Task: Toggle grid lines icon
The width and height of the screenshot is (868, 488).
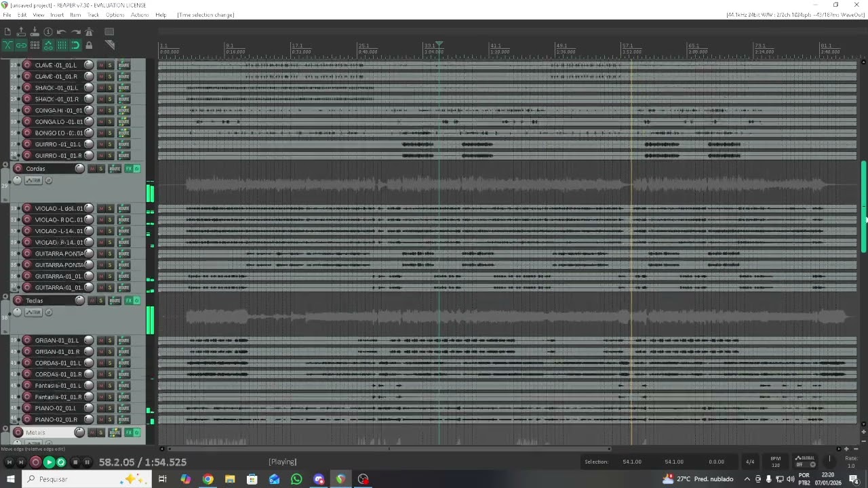Action: click(62, 45)
